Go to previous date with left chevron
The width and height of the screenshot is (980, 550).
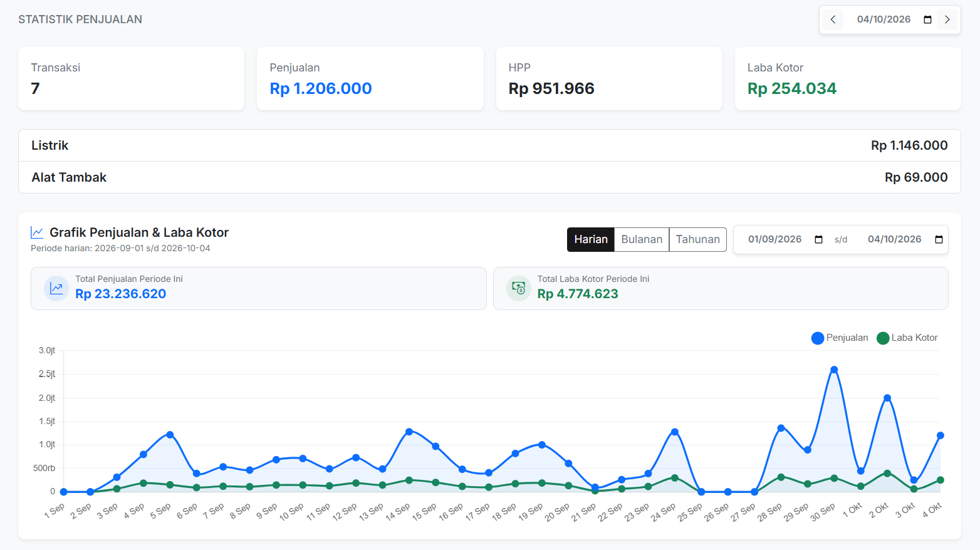coord(833,19)
